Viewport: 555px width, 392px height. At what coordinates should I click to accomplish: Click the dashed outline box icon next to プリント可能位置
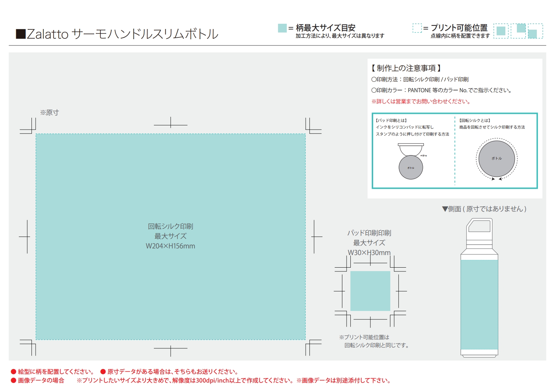click(x=417, y=28)
